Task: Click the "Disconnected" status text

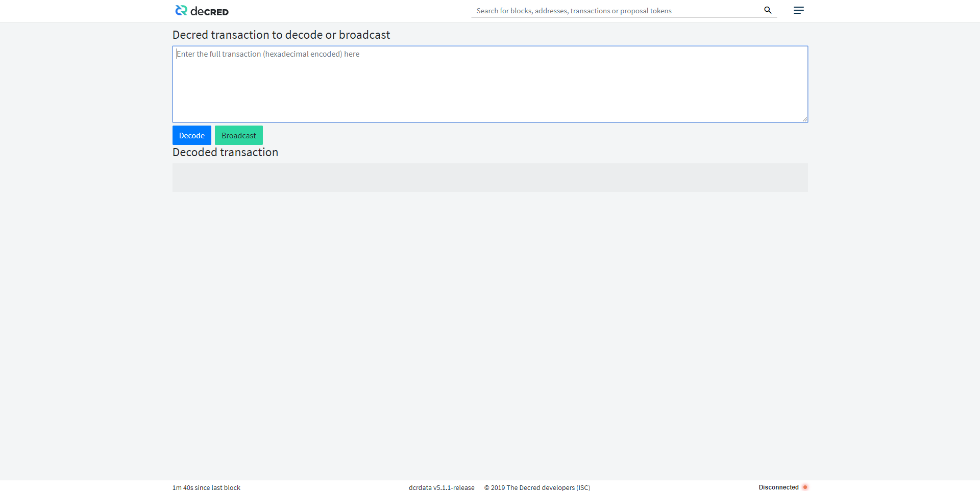Action: pyautogui.click(x=778, y=487)
